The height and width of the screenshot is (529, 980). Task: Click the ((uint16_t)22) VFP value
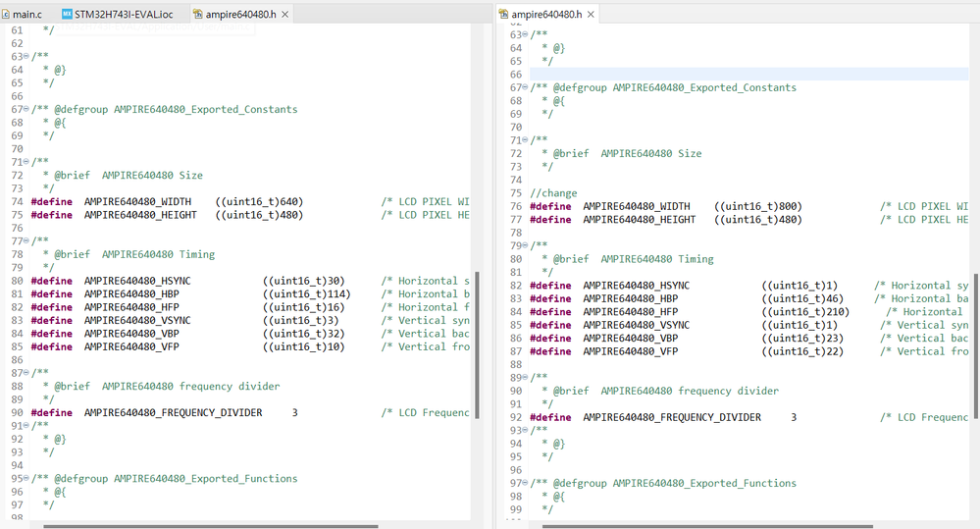[802, 351]
